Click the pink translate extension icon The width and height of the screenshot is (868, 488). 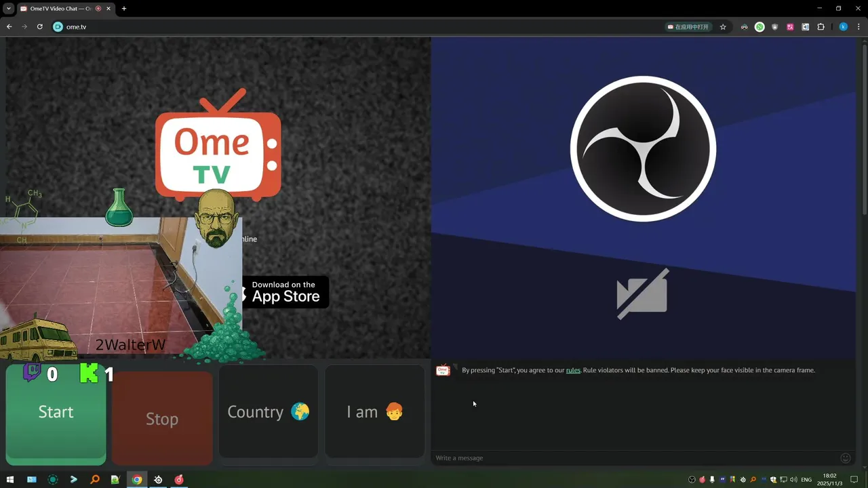tap(790, 27)
